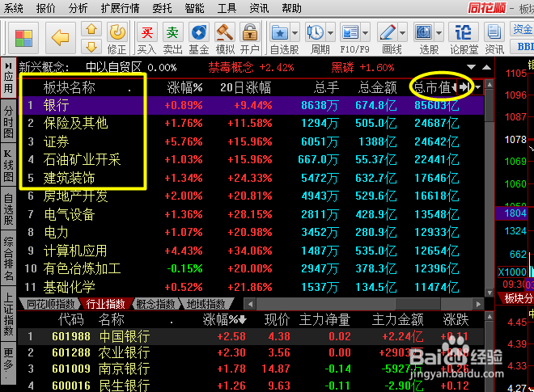Viewport: 534px width, 392px height.
Task: Select the 分时图 sidebar tab
Action: pyautogui.click(x=8, y=122)
